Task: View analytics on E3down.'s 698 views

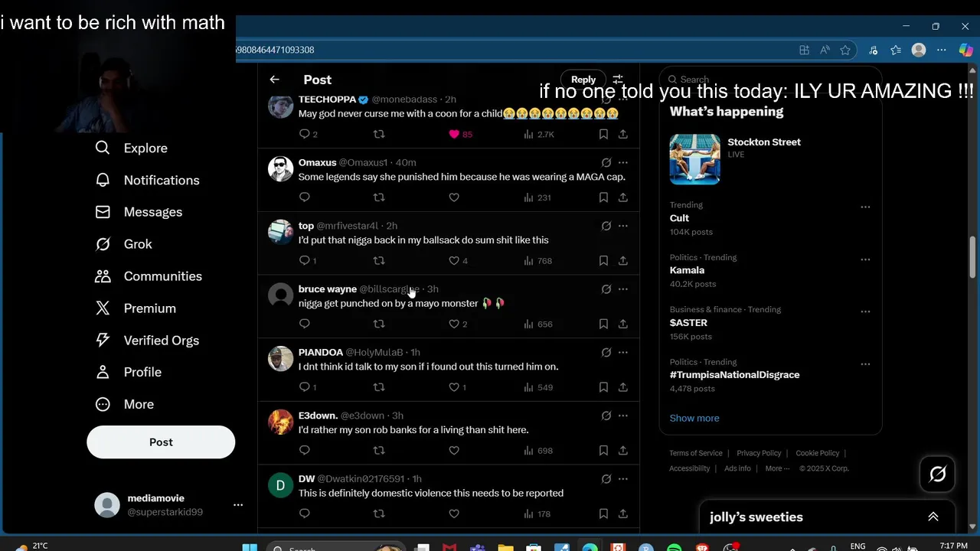Action: click(x=539, y=451)
